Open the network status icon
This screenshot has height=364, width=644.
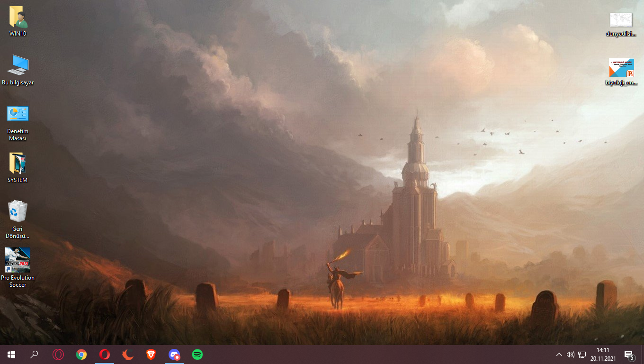582,355
